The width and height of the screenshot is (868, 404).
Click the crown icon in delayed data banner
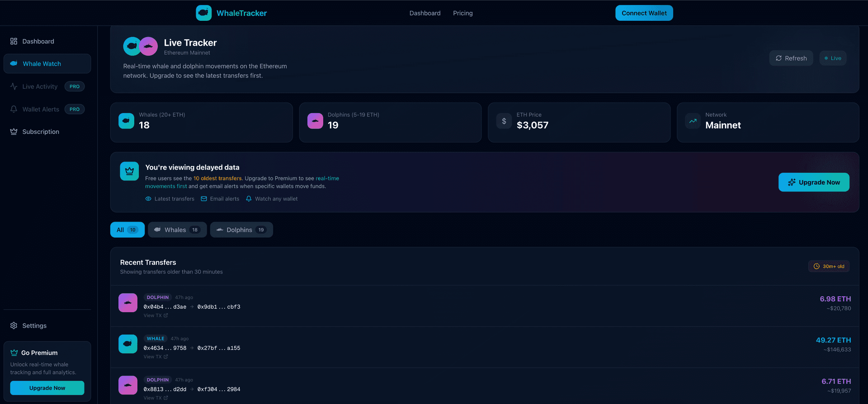[x=129, y=171]
